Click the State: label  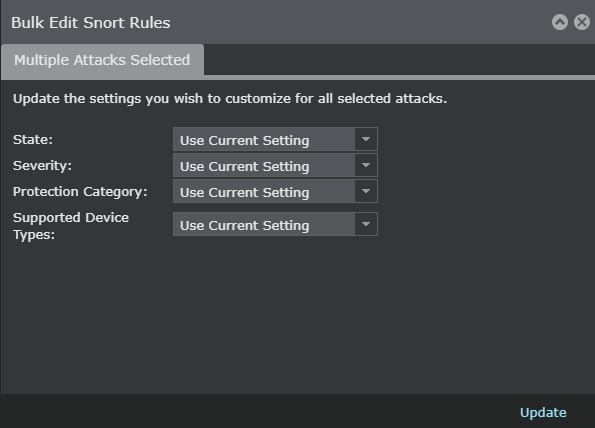tap(33, 140)
